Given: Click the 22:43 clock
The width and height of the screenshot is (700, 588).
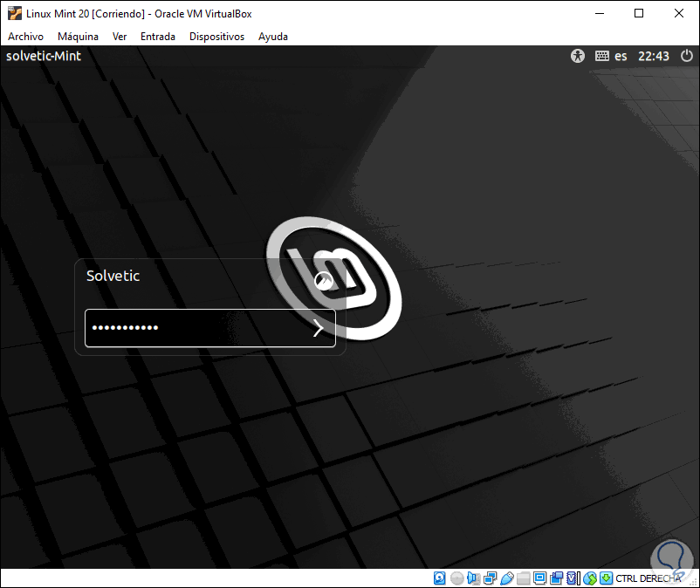Looking at the screenshot, I should click(654, 56).
